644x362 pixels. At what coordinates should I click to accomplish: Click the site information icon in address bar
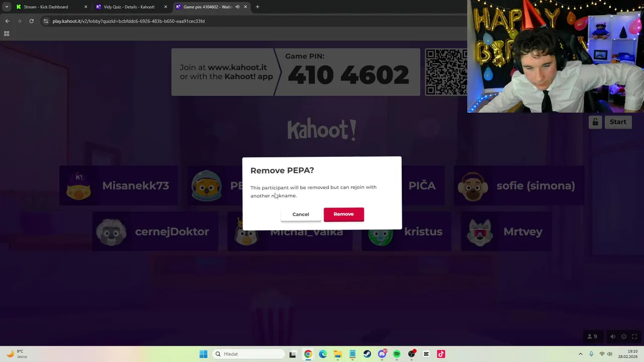[x=46, y=21]
